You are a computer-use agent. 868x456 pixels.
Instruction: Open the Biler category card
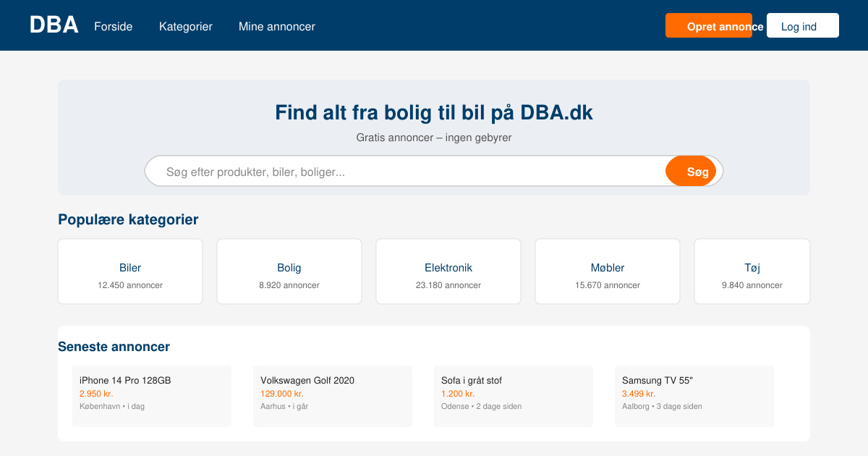pos(130,271)
